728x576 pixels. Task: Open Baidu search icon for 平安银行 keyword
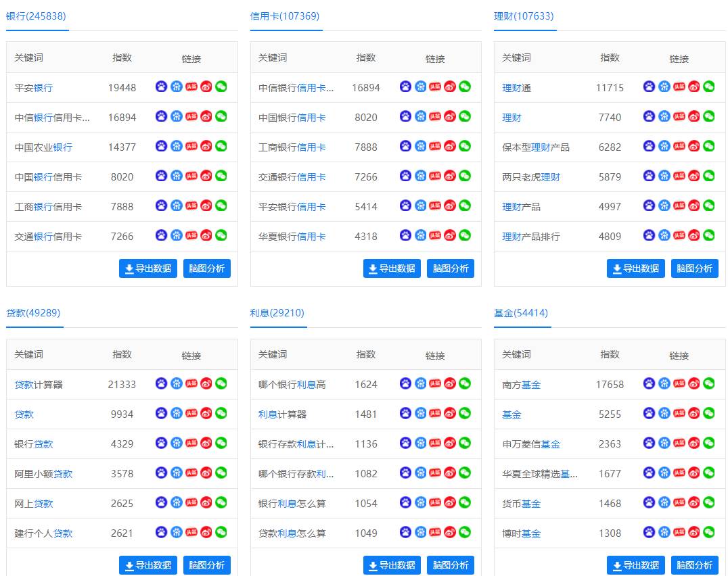[x=161, y=87]
